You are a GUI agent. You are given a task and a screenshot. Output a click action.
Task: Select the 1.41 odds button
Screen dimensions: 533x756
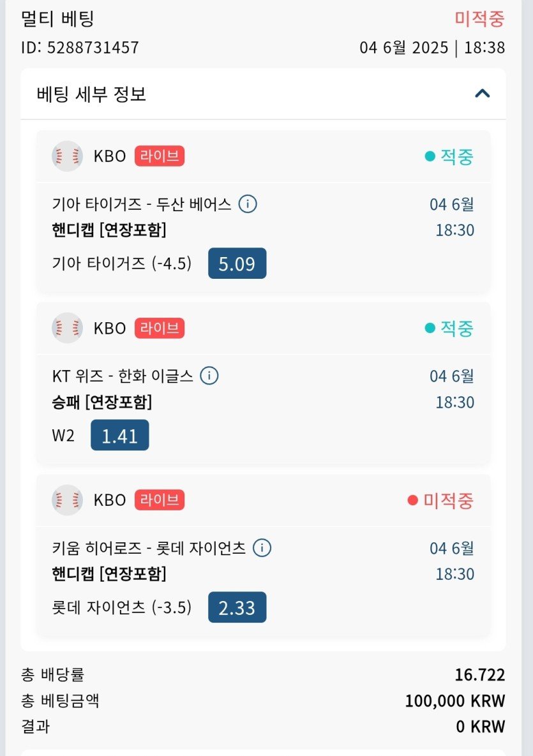coord(119,435)
